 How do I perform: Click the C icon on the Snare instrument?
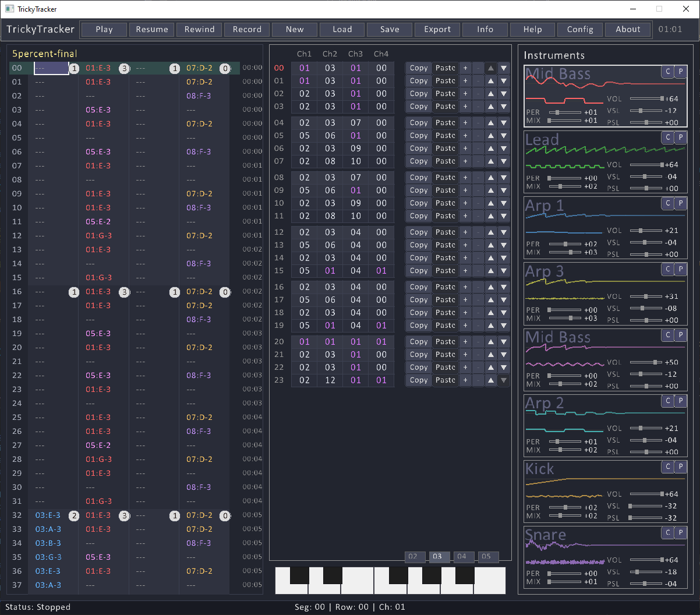coord(667,532)
